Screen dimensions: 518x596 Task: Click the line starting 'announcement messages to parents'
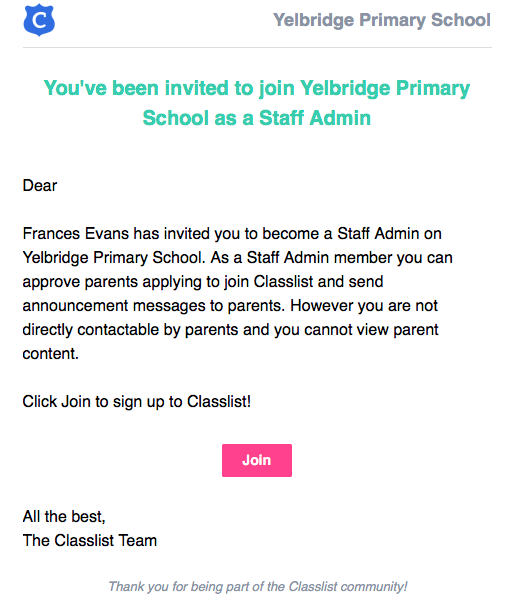point(230,306)
